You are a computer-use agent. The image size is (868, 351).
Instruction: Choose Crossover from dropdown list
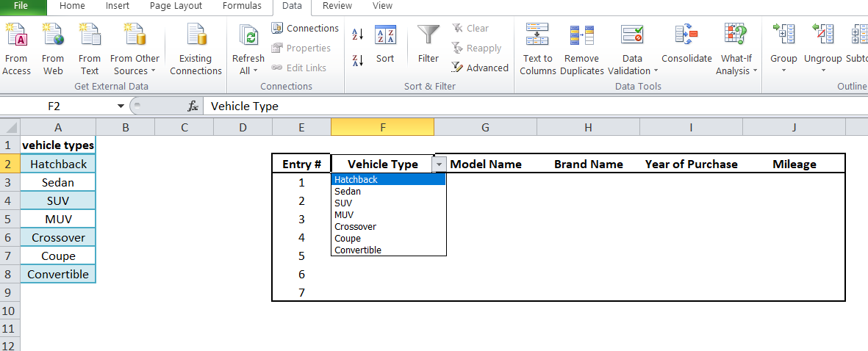click(388, 227)
